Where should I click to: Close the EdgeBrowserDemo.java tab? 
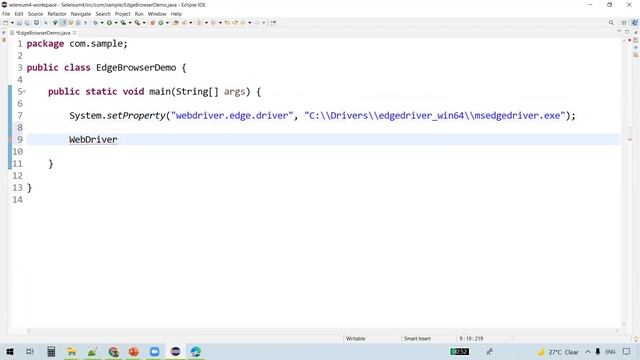click(75, 33)
